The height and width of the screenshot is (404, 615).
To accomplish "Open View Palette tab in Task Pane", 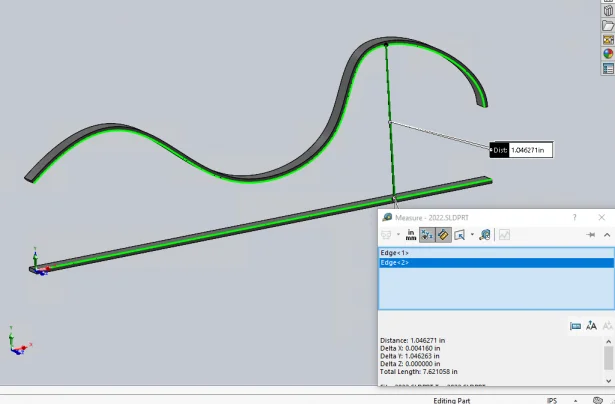I will (x=608, y=40).
